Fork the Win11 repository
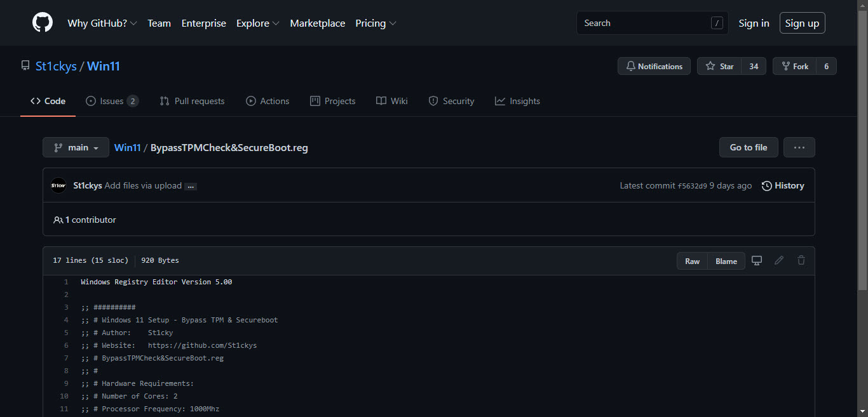Screen dimensions: 868x417 794,66
